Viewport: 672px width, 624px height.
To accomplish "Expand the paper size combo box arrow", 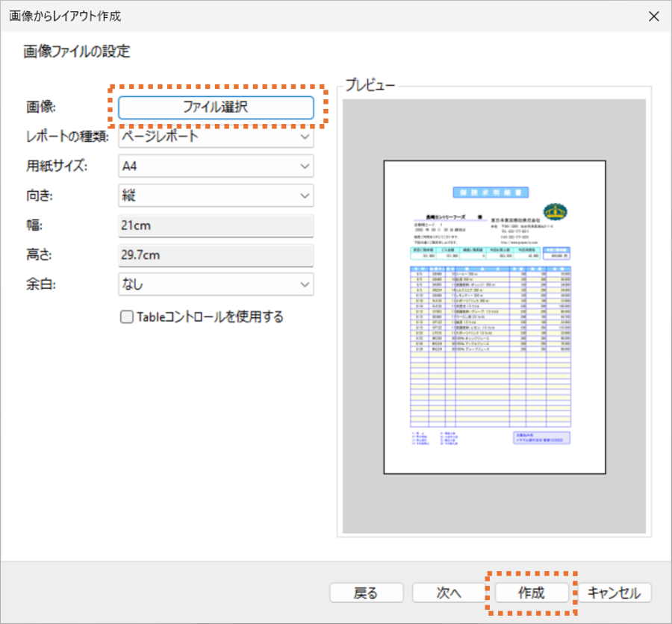I will [305, 166].
